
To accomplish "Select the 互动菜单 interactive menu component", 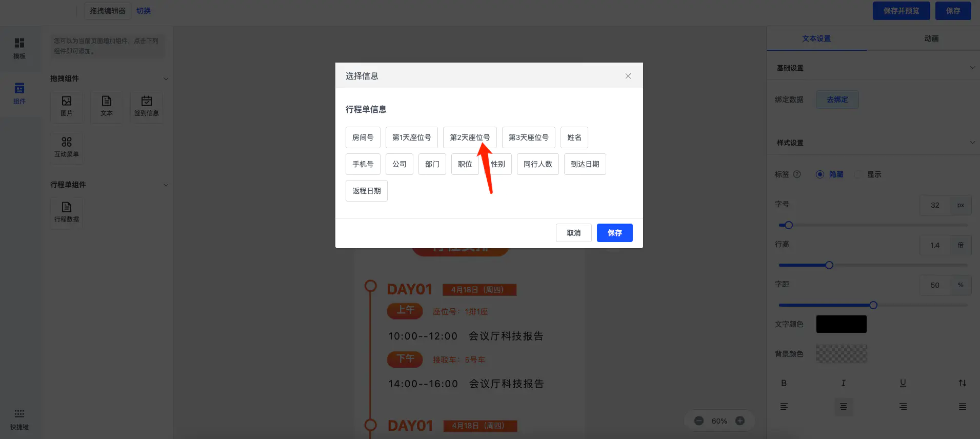I will click(x=67, y=147).
